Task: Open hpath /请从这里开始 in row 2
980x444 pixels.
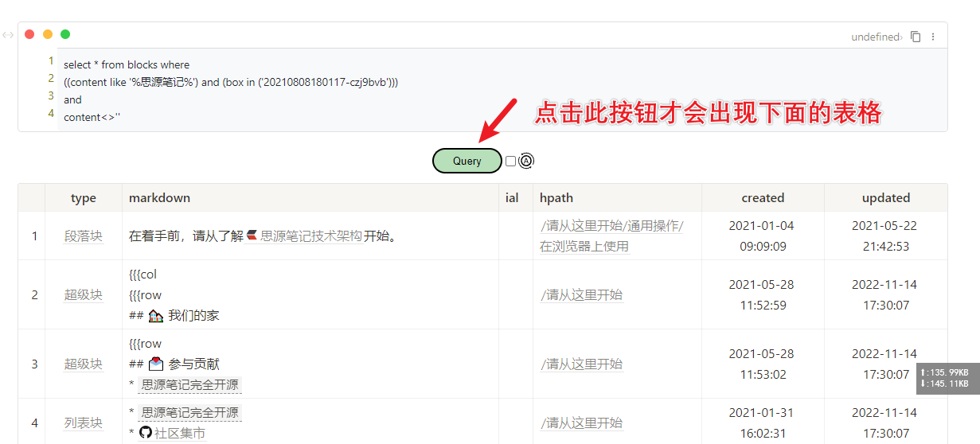Action: 581,295
